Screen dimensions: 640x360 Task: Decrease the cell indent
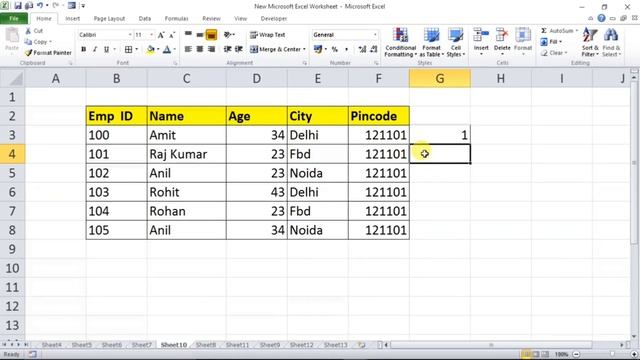[227, 49]
